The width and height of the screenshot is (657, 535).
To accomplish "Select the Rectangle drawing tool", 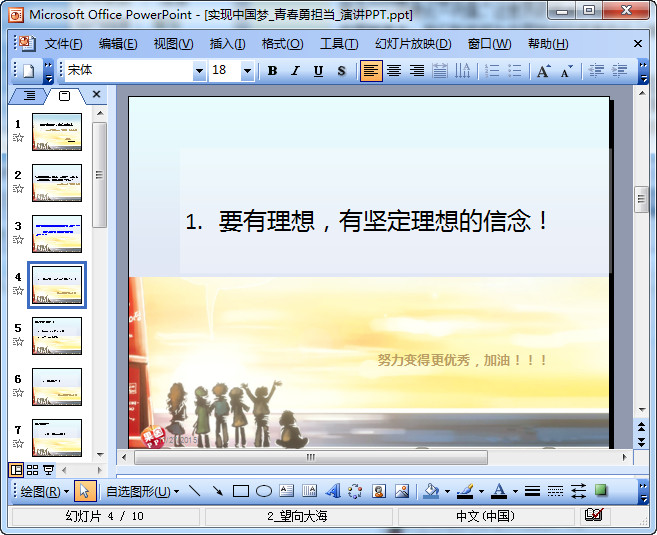I will [x=241, y=491].
